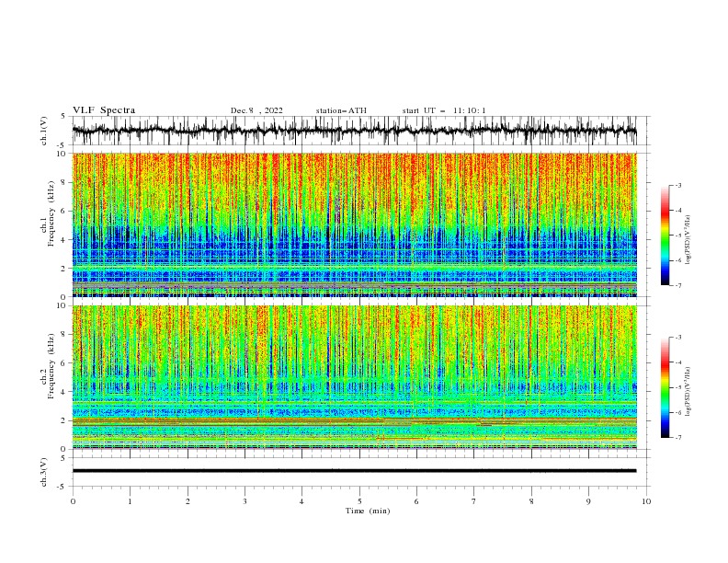Click the '-3' value on ch.1 color bar

pyautogui.click(x=677, y=185)
